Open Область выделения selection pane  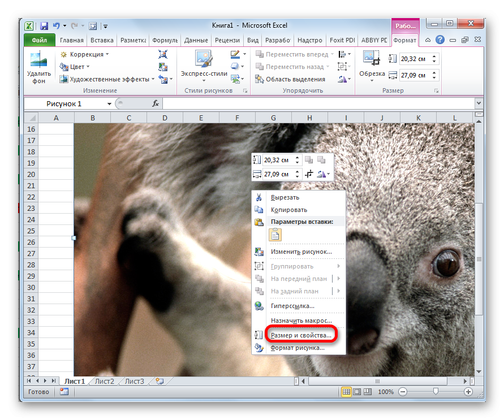(x=290, y=79)
